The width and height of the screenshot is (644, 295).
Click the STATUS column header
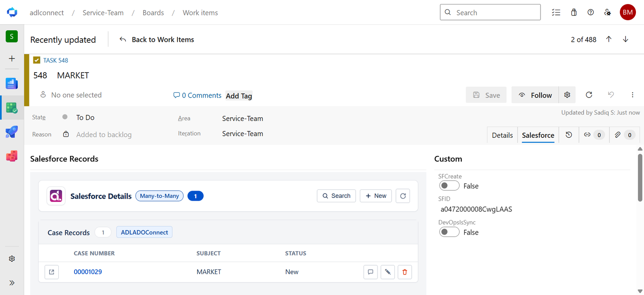[x=295, y=253]
